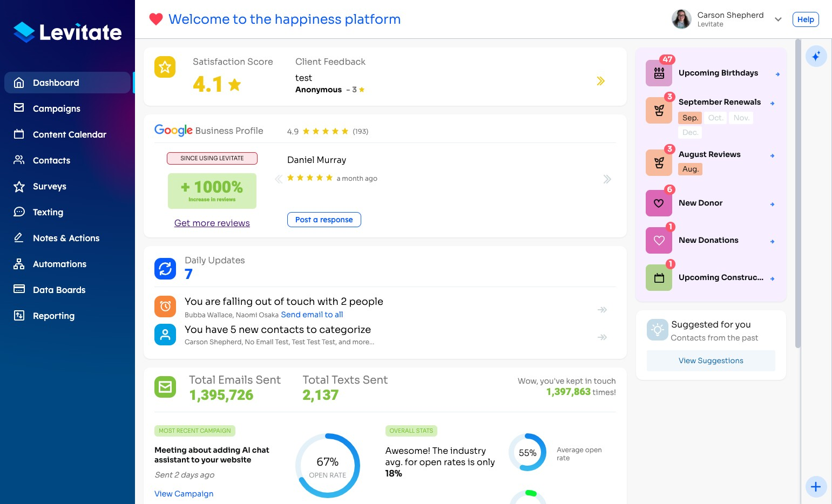
Task: Click the vertical page scrollbar
Action: [798, 193]
